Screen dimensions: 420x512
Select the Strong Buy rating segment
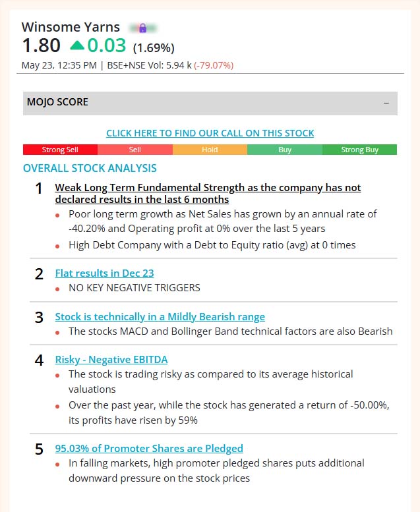click(359, 150)
